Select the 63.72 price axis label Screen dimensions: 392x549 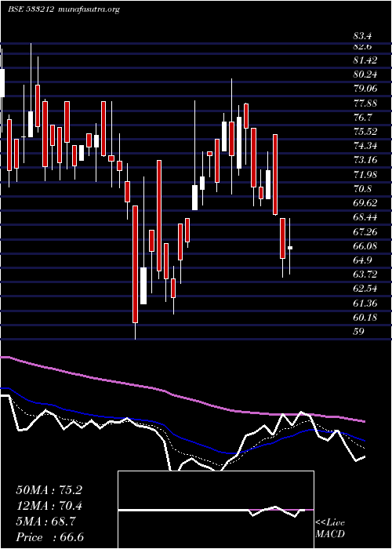click(x=365, y=274)
